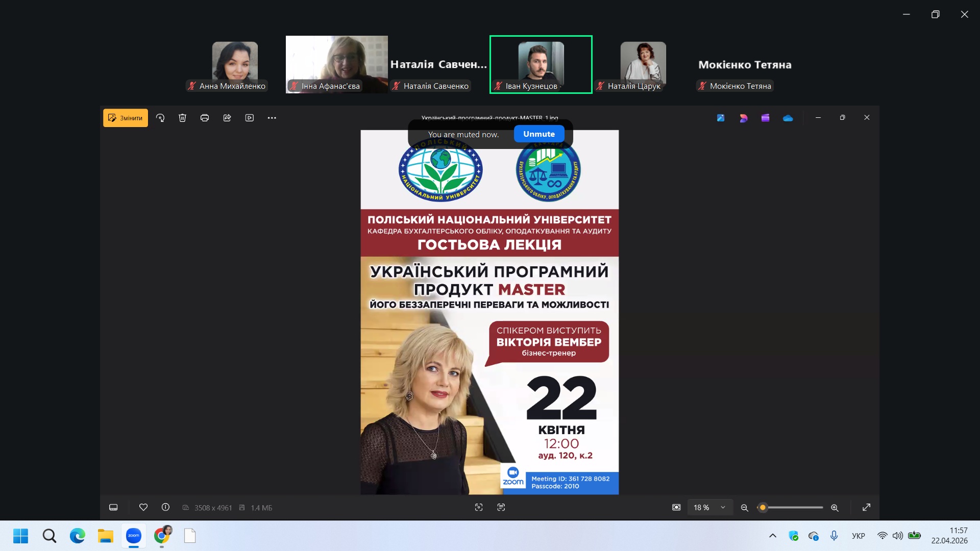
Task: Toggle the favorite heart icon
Action: tap(143, 507)
